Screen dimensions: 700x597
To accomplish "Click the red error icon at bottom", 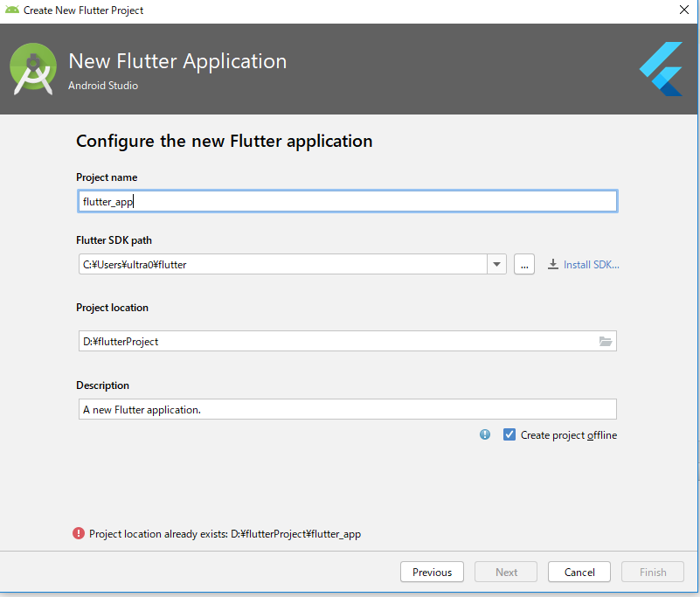I will pos(79,533).
